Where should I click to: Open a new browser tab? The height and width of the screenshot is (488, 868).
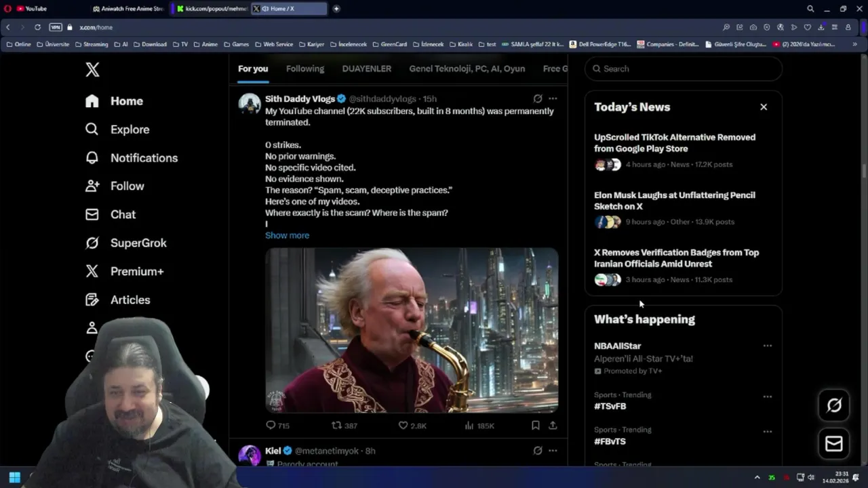(336, 9)
